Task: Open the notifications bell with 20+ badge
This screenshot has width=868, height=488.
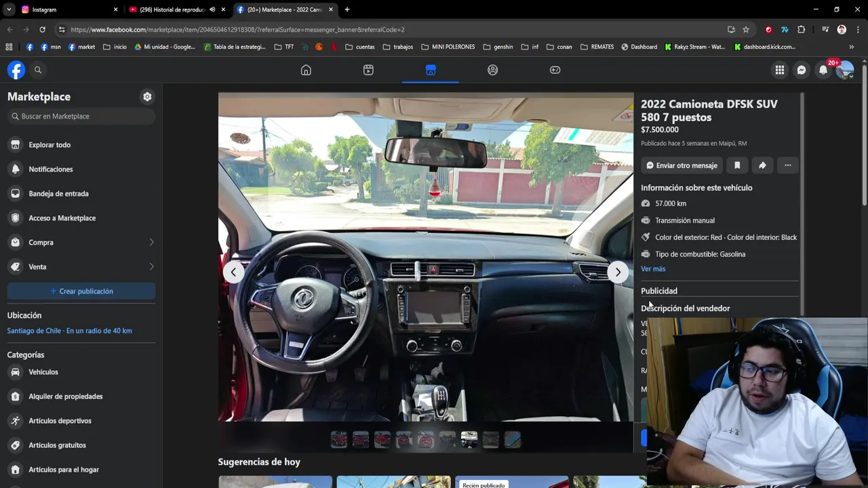Action: [x=823, y=70]
